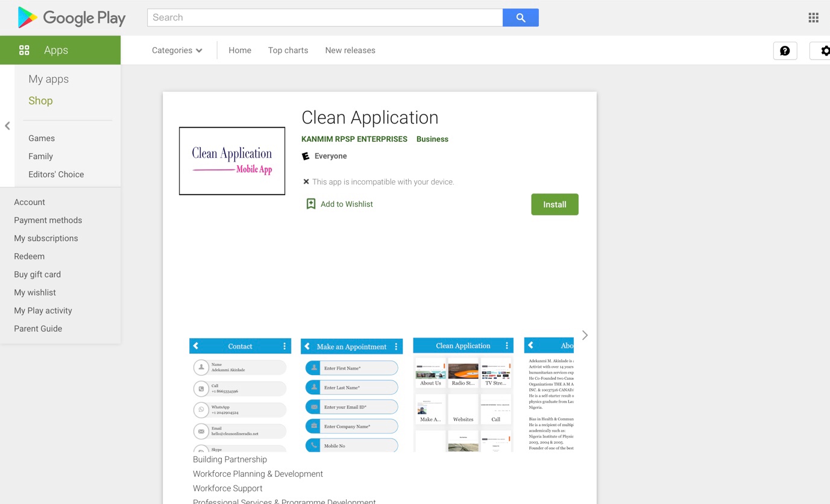The image size is (830, 504).
Task: Click the Apps label in green header
Action: click(x=56, y=50)
